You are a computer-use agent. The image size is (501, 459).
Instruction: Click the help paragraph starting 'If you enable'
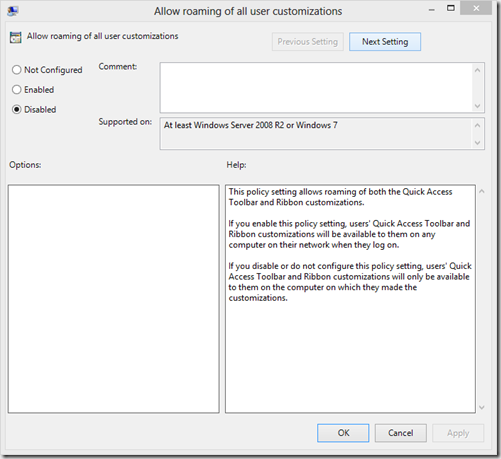[349, 234]
